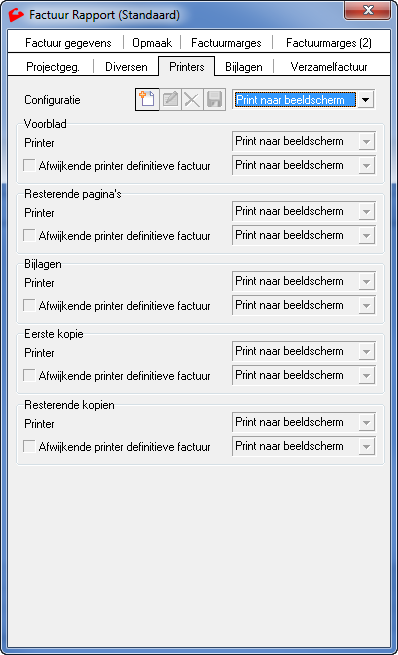Check Afwijkende printer option under Bijlagen group
Image resolution: width=398 pixels, height=655 pixels.
pyautogui.click(x=29, y=305)
